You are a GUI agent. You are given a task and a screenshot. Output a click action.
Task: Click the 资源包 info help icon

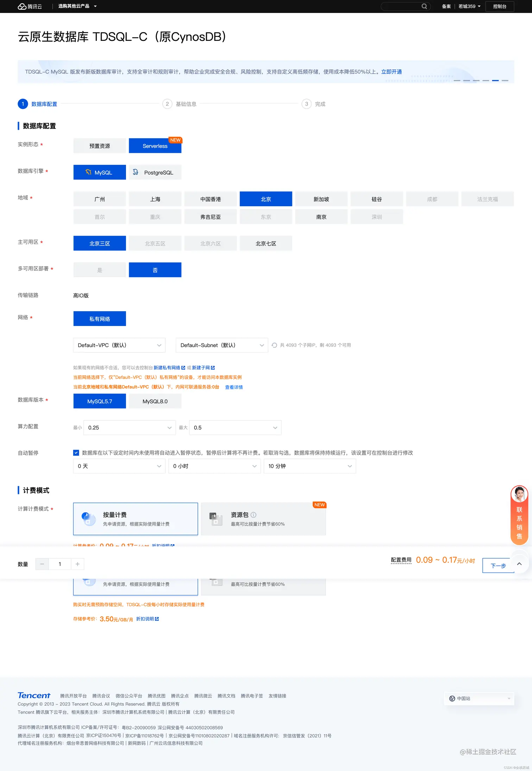[x=253, y=515]
